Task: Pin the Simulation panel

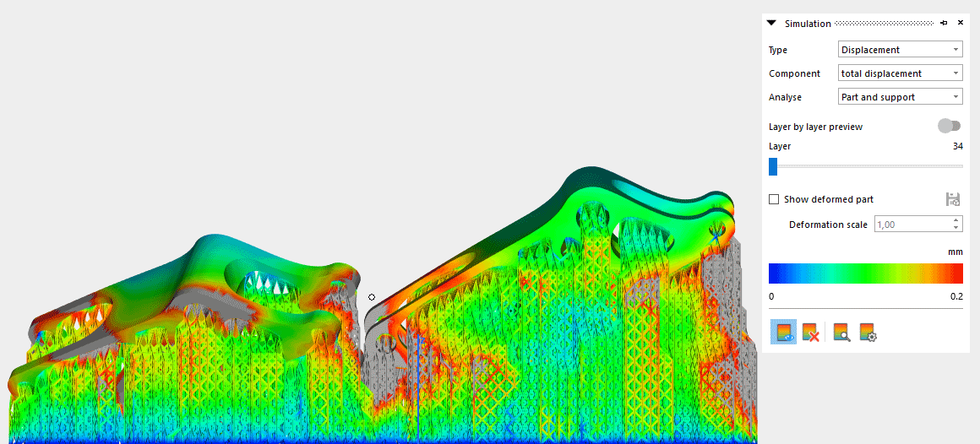Action: pos(944,23)
